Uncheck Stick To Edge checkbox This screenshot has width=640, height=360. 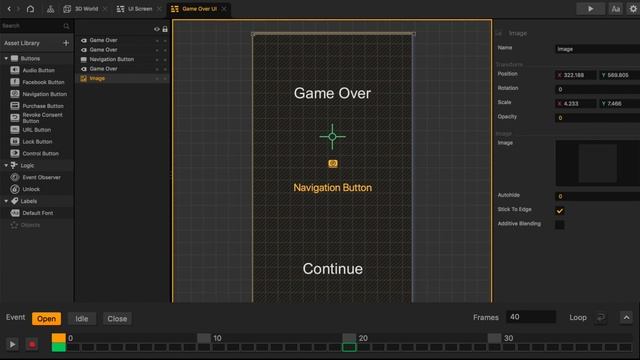[x=560, y=211]
